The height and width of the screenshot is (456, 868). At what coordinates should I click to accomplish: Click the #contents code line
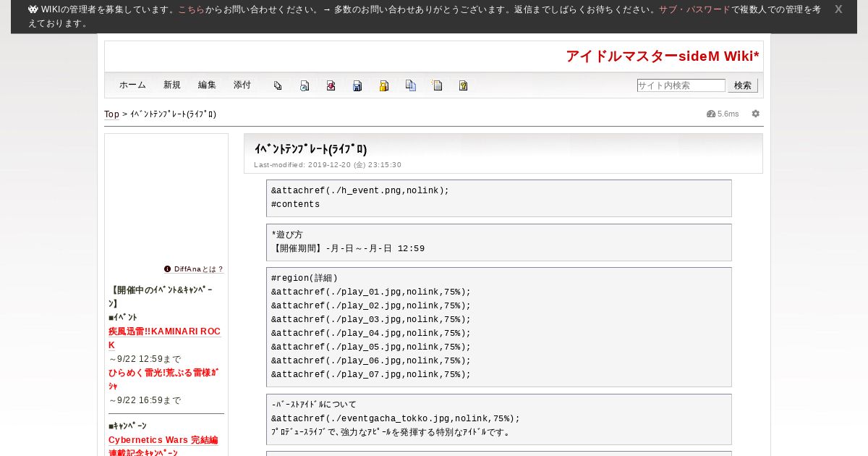pos(296,205)
